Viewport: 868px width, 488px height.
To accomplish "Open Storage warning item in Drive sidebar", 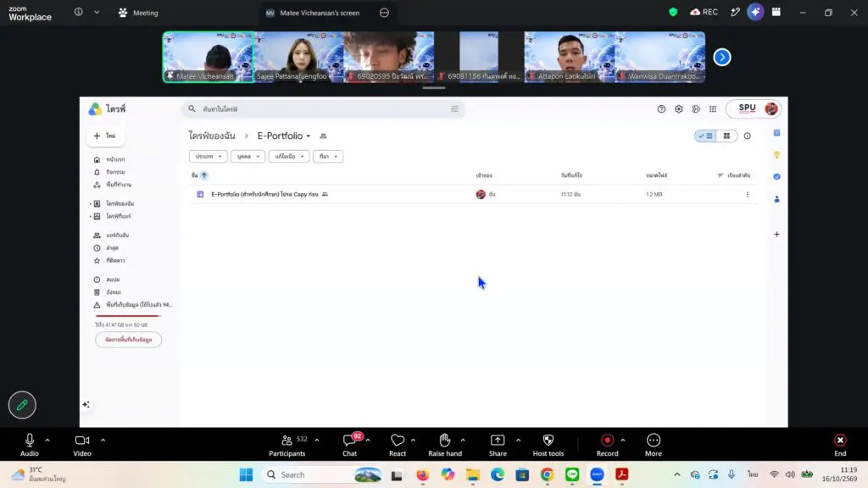I will pyautogui.click(x=133, y=305).
